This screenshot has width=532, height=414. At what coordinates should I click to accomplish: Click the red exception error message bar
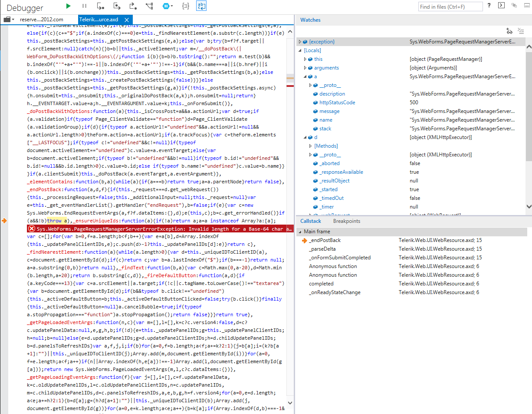(160, 229)
